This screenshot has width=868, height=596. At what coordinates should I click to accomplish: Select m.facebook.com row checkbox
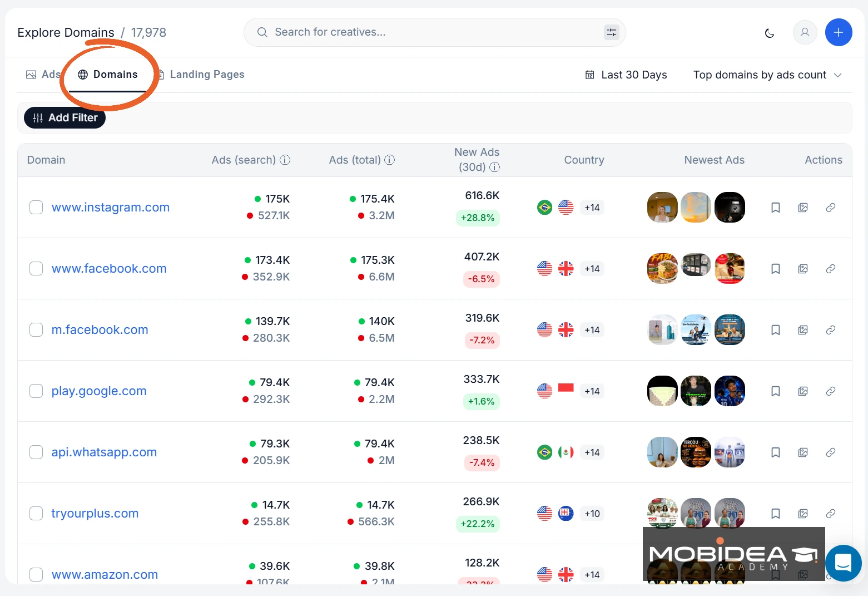[36, 330]
